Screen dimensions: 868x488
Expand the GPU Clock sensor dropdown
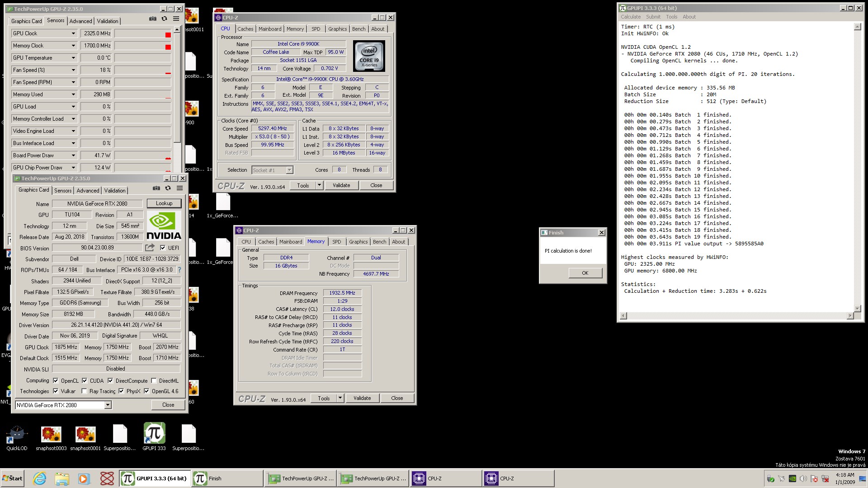[73, 33]
